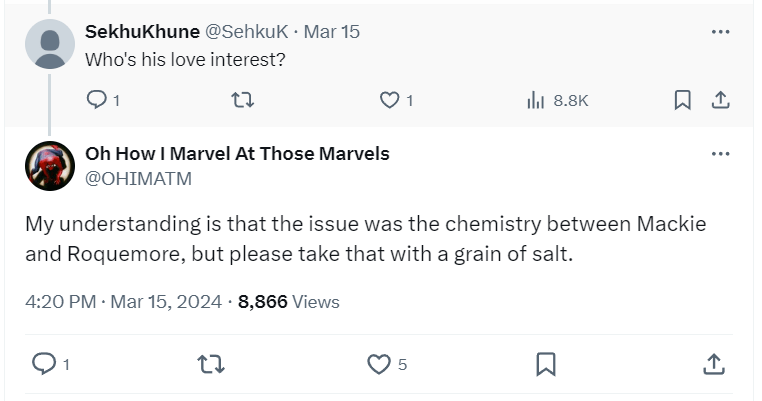
Task: Like SekhuKhune's tweet
Action: click(390, 100)
